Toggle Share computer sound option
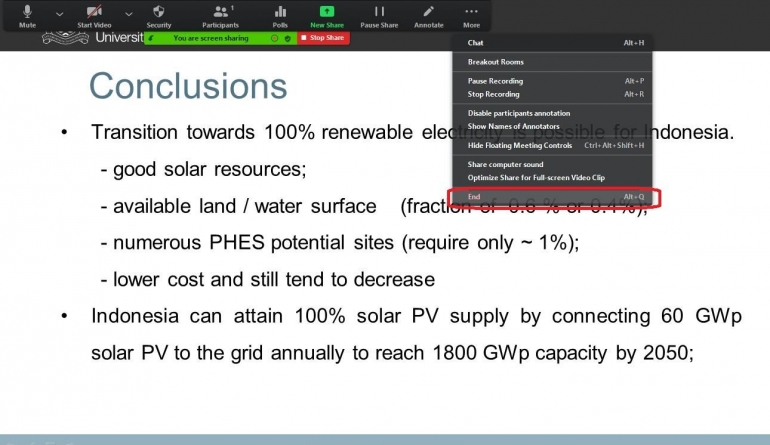The width and height of the screenshot is (770, 445). coord(505,165)
